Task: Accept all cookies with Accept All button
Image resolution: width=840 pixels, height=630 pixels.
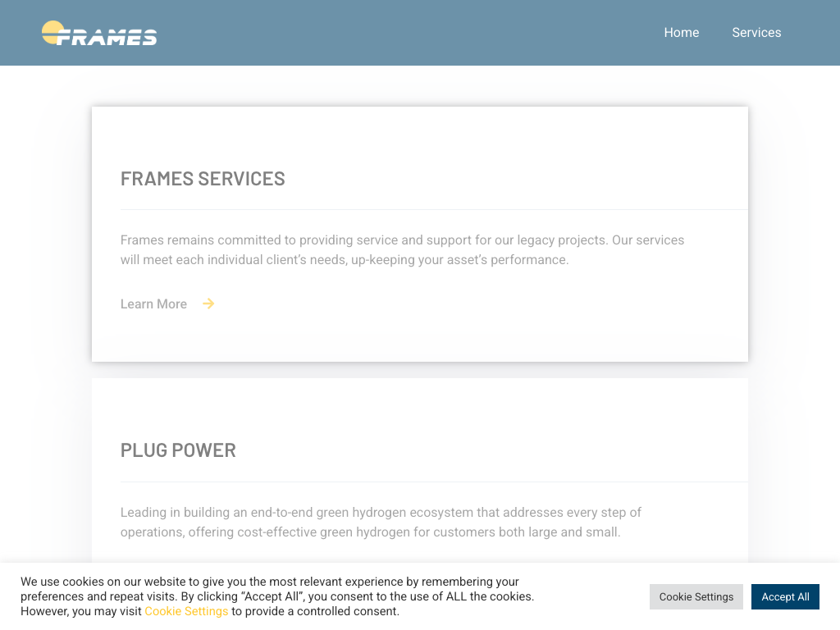Action: (785, 597)
